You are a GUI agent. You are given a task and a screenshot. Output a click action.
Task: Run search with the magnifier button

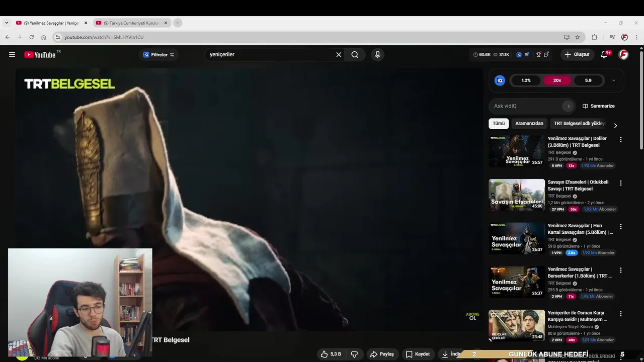(355, 55)
